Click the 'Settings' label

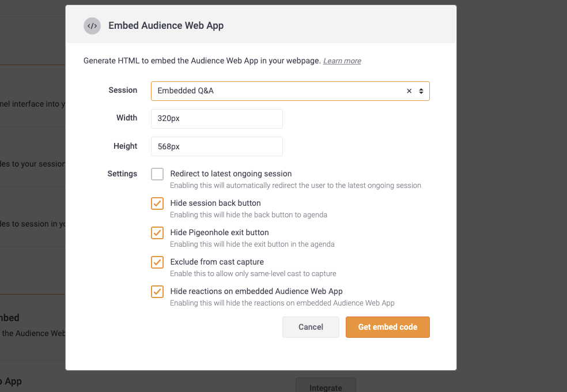pos(122,174)
